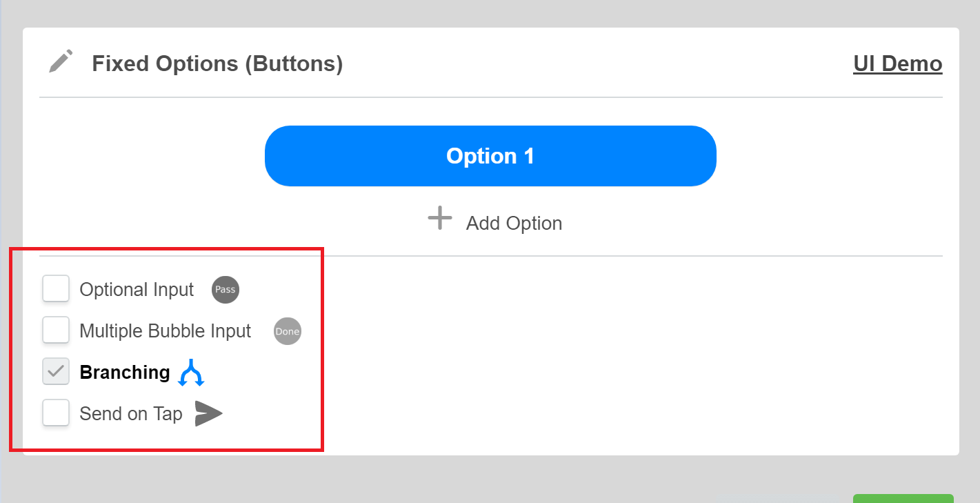The image size is (980, 503).
Task: Select the blue Option 1 button
Action: [x=490, y=156]
